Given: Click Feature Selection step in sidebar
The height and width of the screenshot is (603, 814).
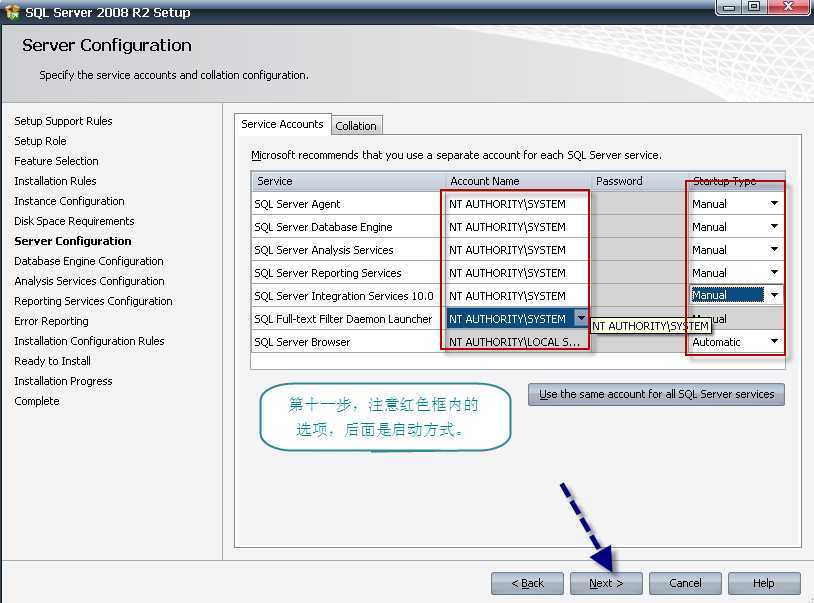Looking at the screenshot, I should 56,161.
